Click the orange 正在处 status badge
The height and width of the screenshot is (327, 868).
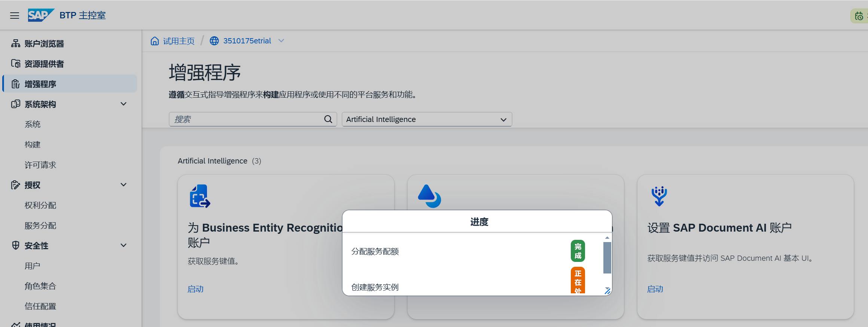[x=578, y=280]
